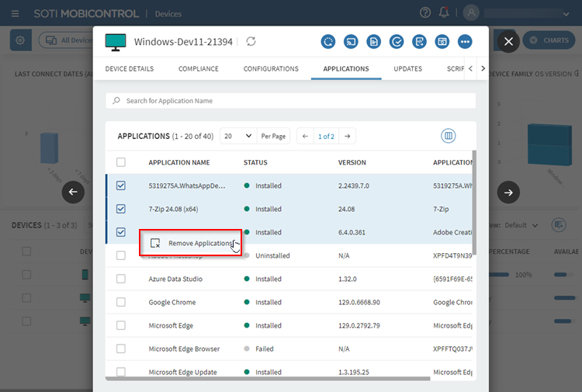Click the Search for Application Name field
Viewport: 582px width, 392px height.
(x=291, y=101)
